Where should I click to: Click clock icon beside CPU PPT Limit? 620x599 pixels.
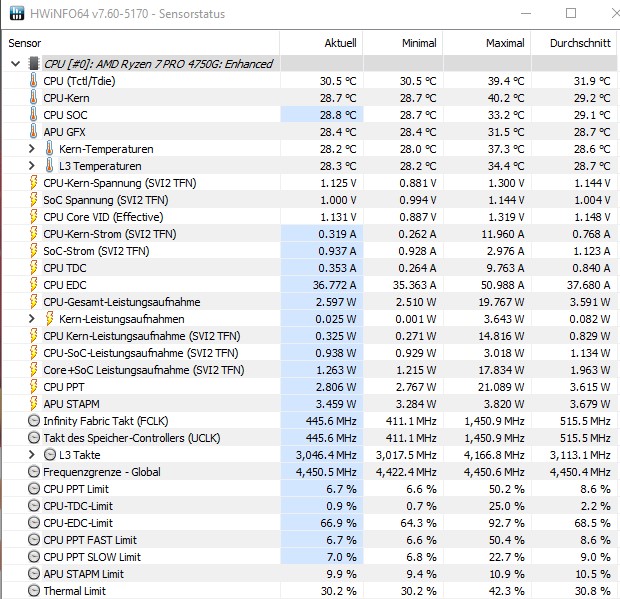[34, 489]
